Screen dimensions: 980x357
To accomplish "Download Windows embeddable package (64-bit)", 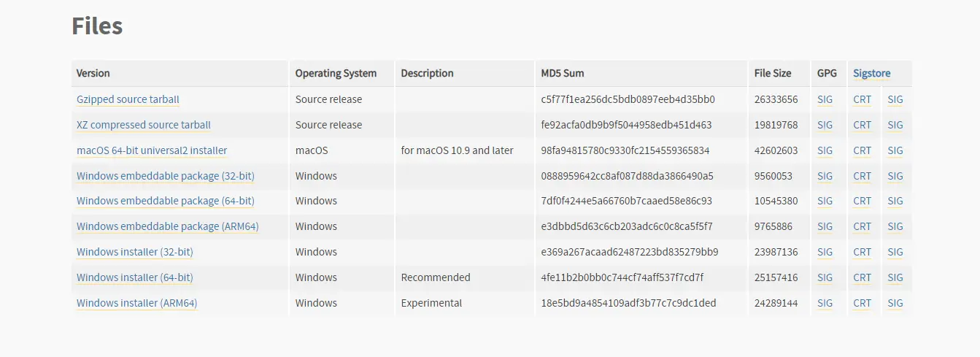I will point(166,201).
